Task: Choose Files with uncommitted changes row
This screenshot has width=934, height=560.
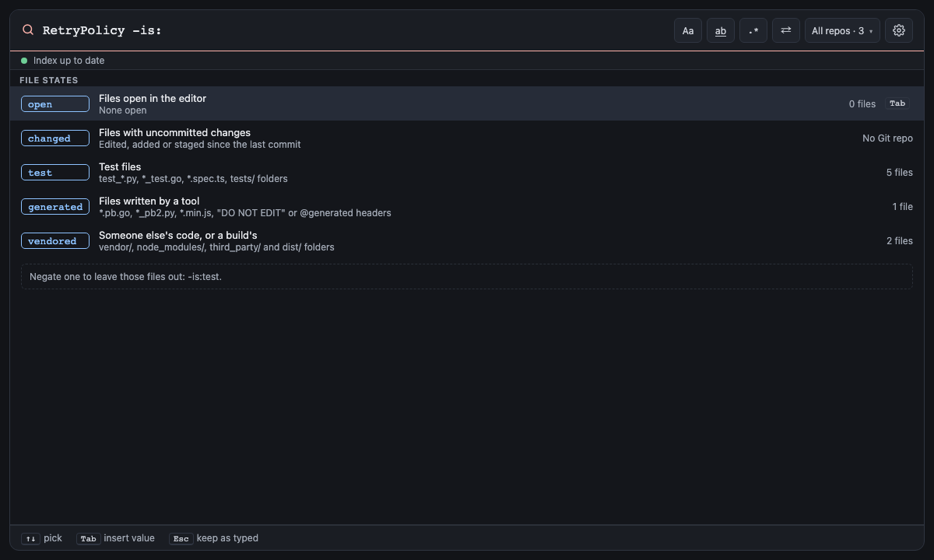Action: [x=467, y=138]
